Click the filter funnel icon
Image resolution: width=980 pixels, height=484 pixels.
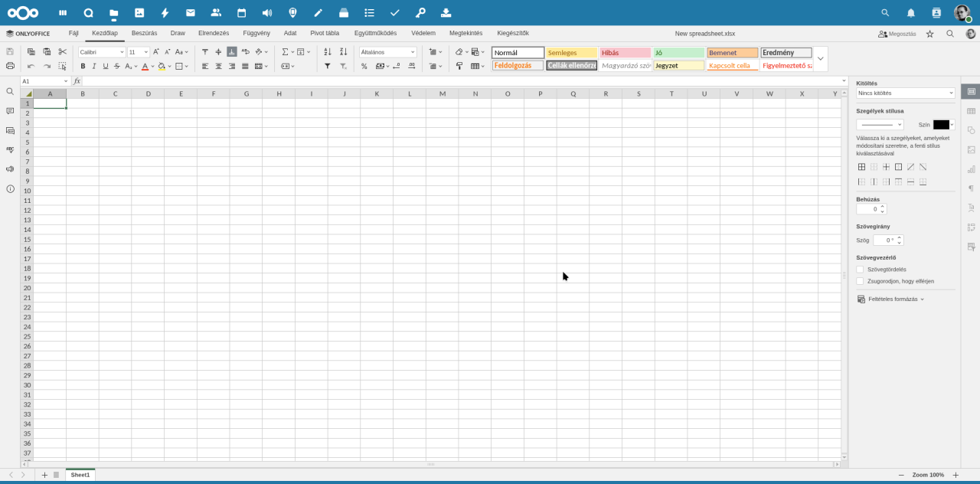tap(328, 67)
